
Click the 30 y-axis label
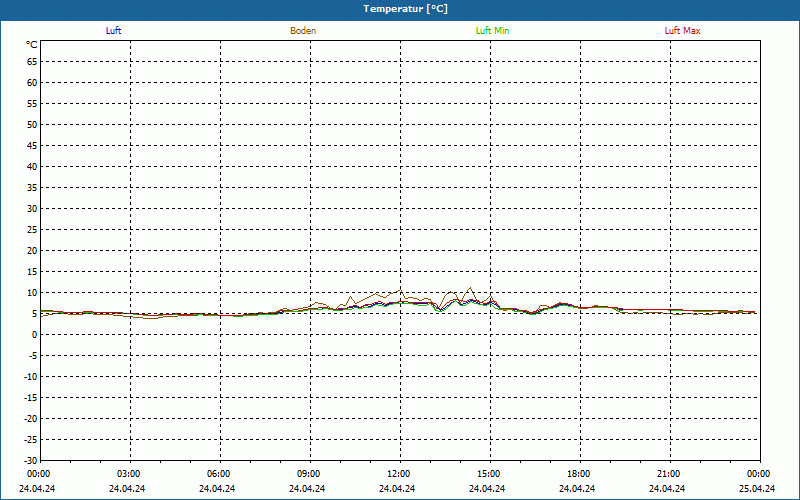coord(32,209)
